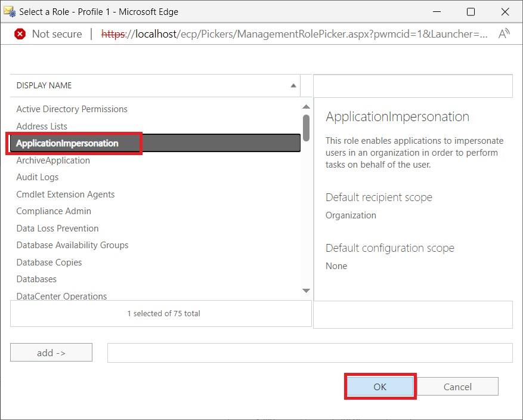
Task: Cancel the role picker dialog
Action: [x=457, y=387]
